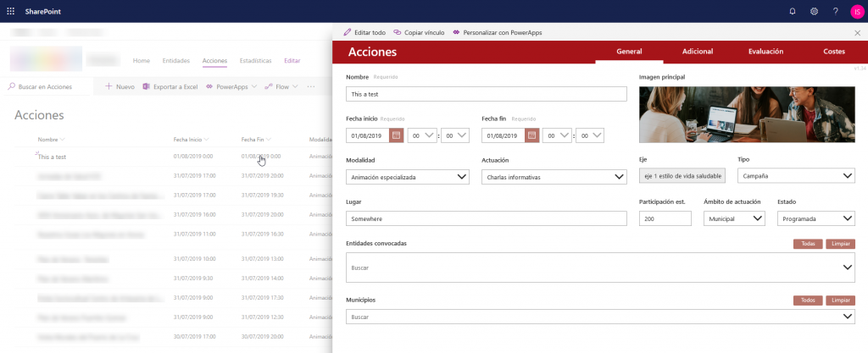Open the Tipo dropdown showing Campaña
This screenshot has height=353, width=868.
tap(794, 176)
